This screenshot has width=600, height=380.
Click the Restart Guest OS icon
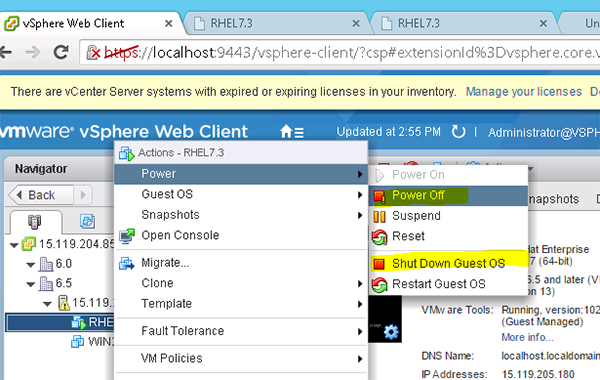pos(379,285)
